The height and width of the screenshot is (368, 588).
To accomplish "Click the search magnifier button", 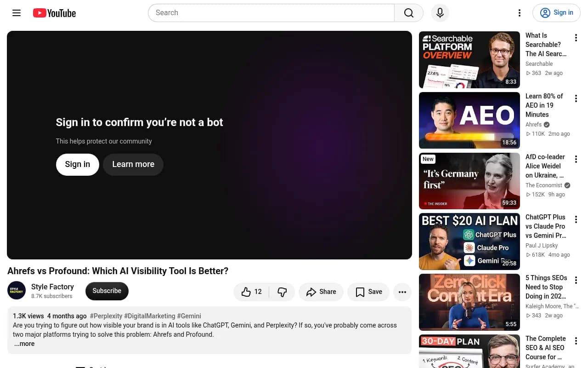I will 409,13.
